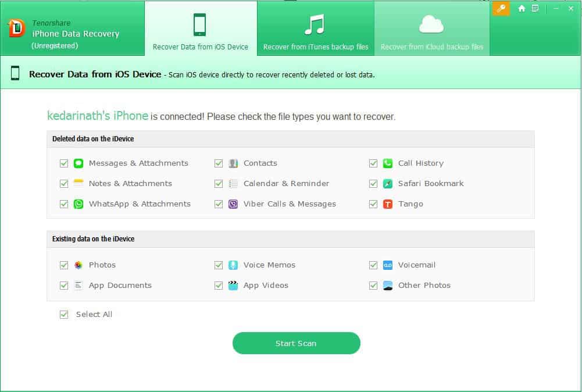Click the Contacts icon

pos(233,163)
